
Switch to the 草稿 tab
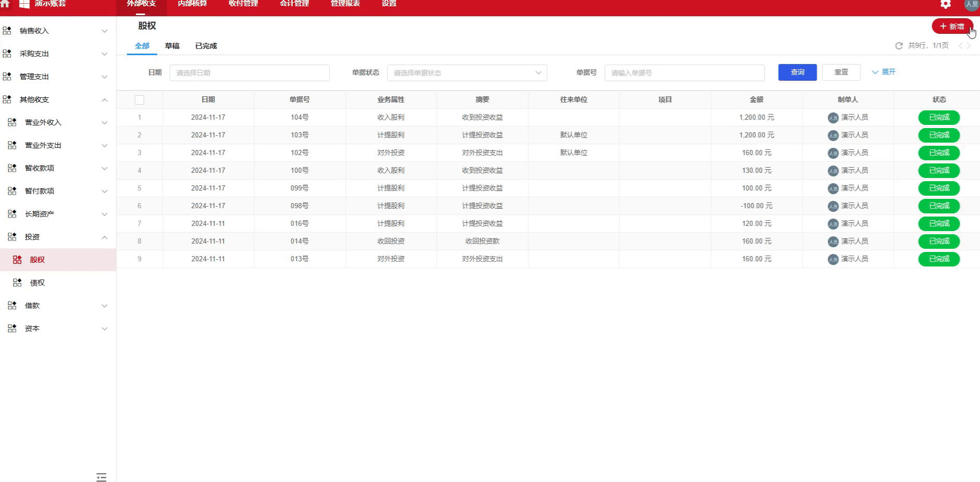[x=173, y=46]
